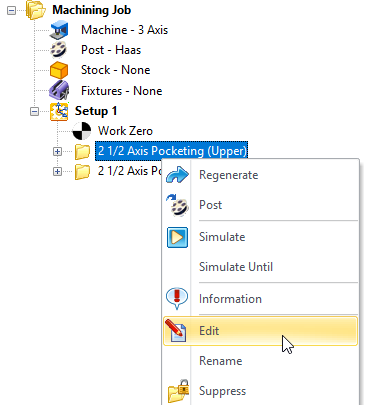
Task: Expand the 2 1/2 Axis Pocketing (Upper) folder
Action: [x=57, y=152]
